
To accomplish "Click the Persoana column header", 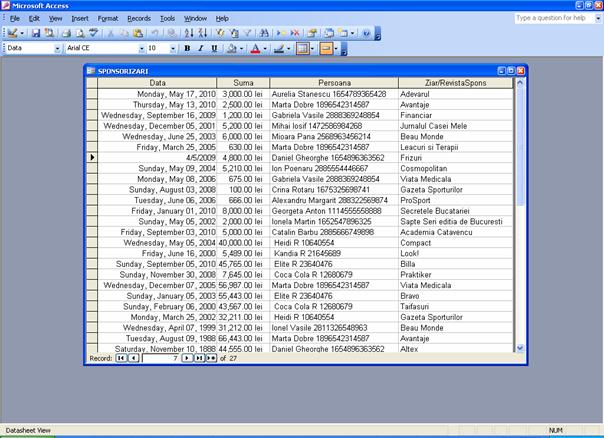I will pyautogui.click(x=335, y=82).
